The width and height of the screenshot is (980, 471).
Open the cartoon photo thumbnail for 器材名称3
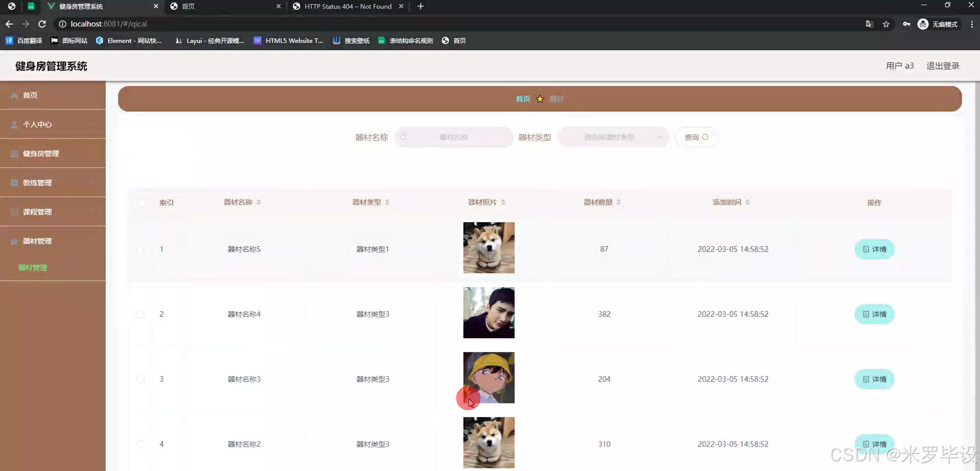tap(489, 378)
